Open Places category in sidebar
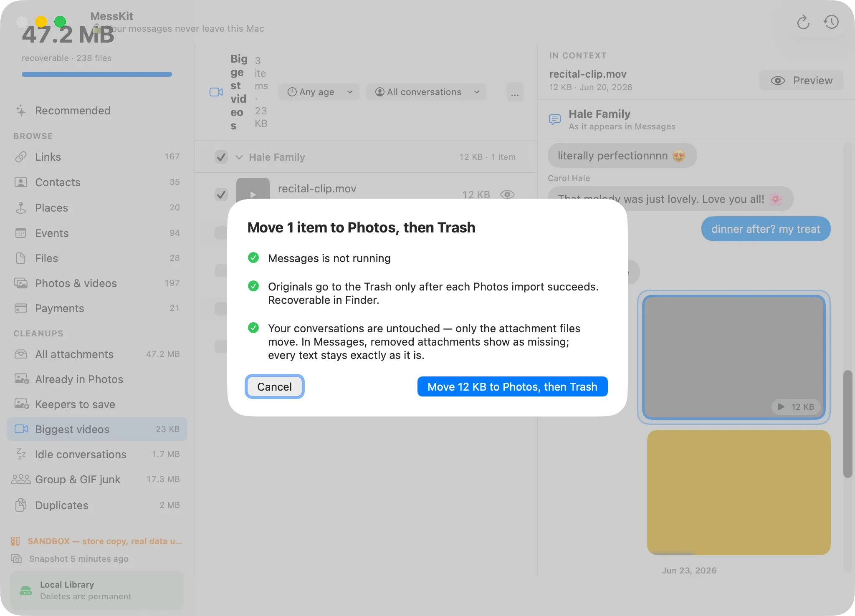 97,208
